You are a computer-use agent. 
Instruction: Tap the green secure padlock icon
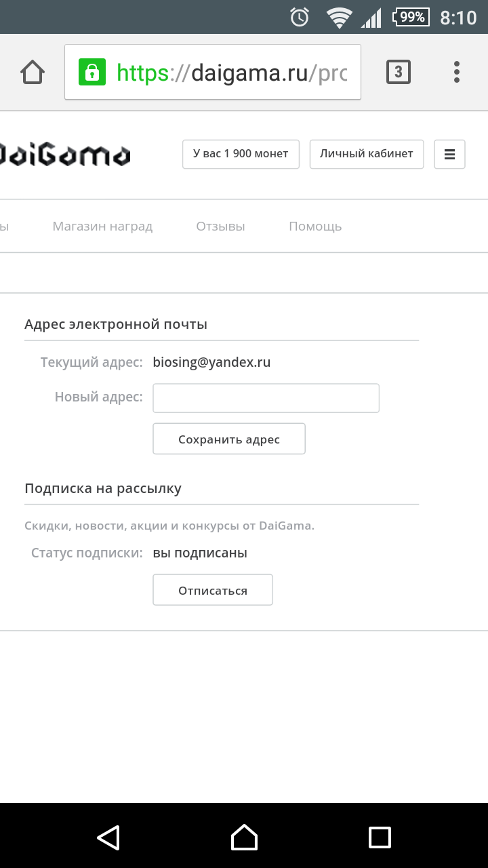[92, 72]
